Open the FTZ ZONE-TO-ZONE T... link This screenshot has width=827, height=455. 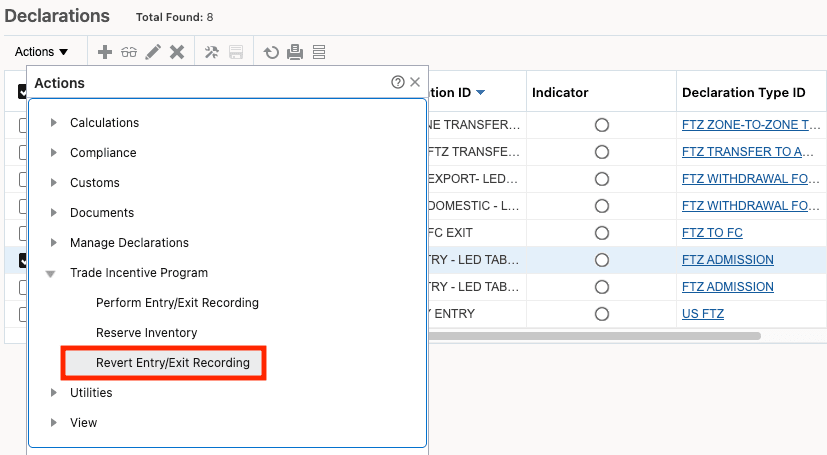pos(751,125)
